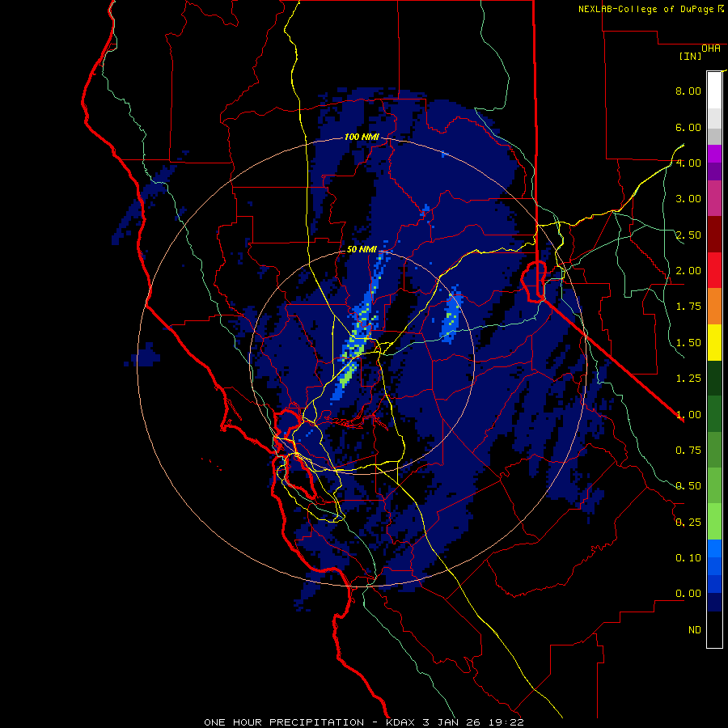Select the 1.75 legend value
This screenshot has width=728, height=728.
click(x=688, y=307)
